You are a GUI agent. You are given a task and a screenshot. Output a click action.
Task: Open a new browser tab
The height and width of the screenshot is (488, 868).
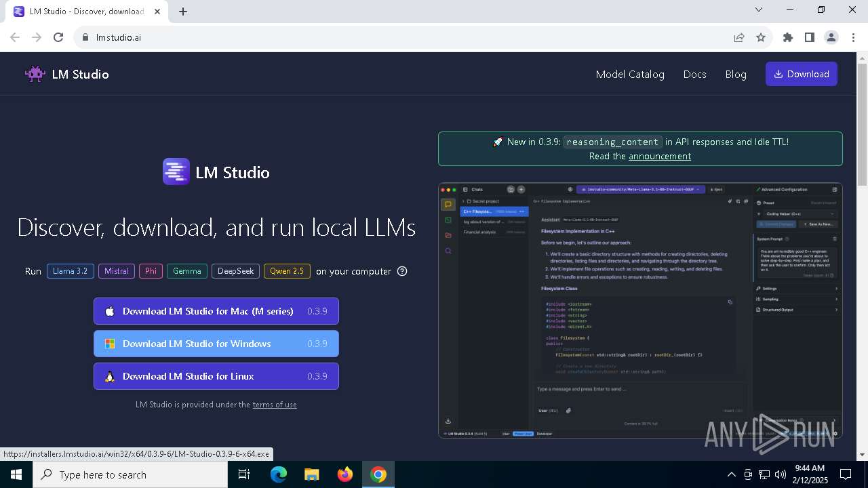[x=183, y=11]
